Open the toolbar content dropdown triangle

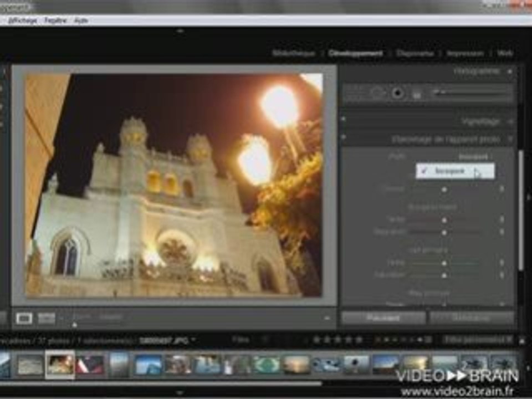327,319
